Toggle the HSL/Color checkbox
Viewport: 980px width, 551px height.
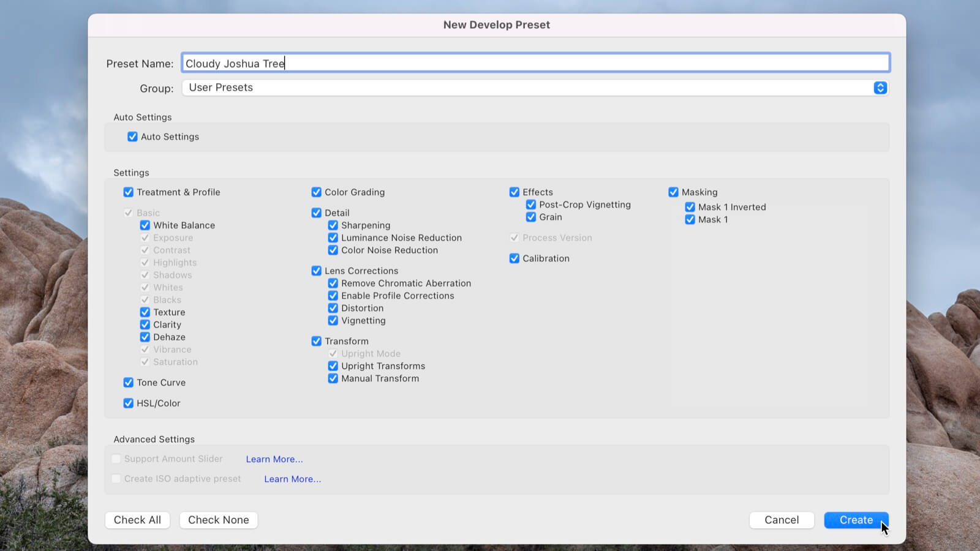click(129, 403)
